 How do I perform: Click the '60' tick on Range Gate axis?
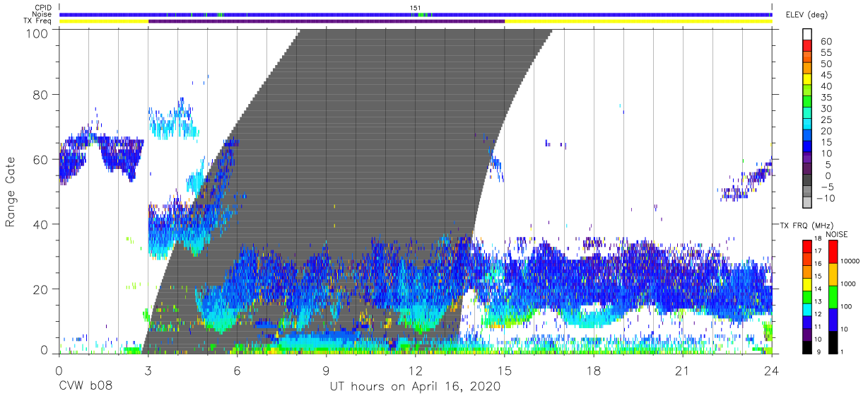(x=42, y=159)
